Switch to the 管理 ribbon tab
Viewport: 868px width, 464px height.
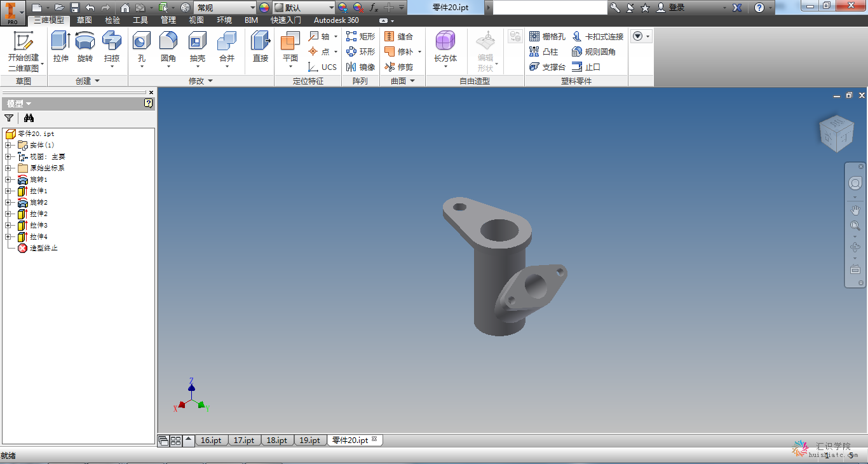click(x=168, y=20)
